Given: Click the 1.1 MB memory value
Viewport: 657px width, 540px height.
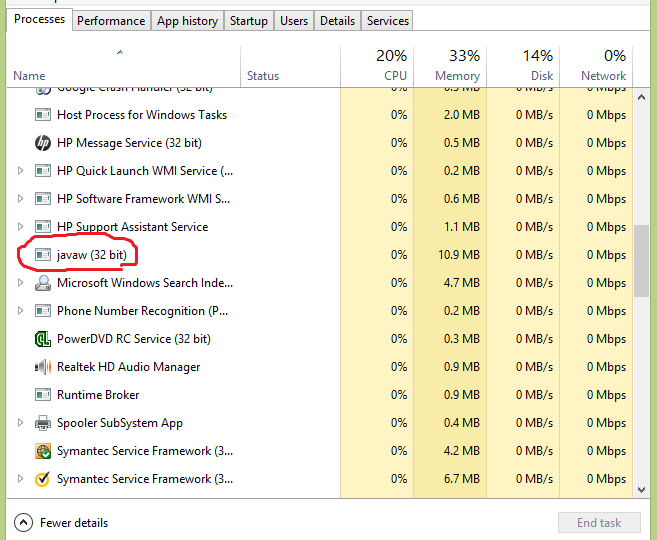Looking at the screenshot, I should click(462, 227).
